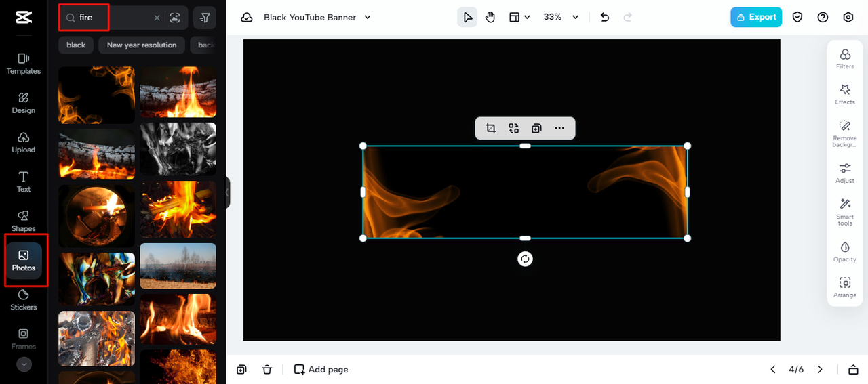The width and height of the screenshot is (868, 384).
Task: Click the image search camera icon
Action: (176, 18)
